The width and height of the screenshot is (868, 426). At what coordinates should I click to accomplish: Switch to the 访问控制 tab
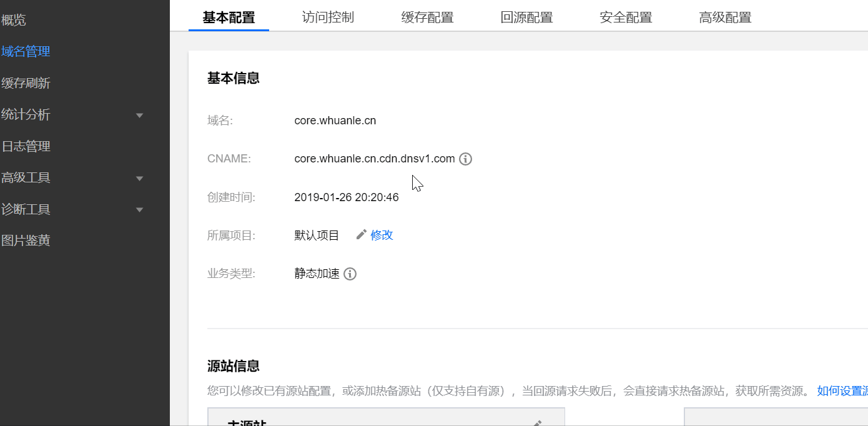tap(328, 17)
